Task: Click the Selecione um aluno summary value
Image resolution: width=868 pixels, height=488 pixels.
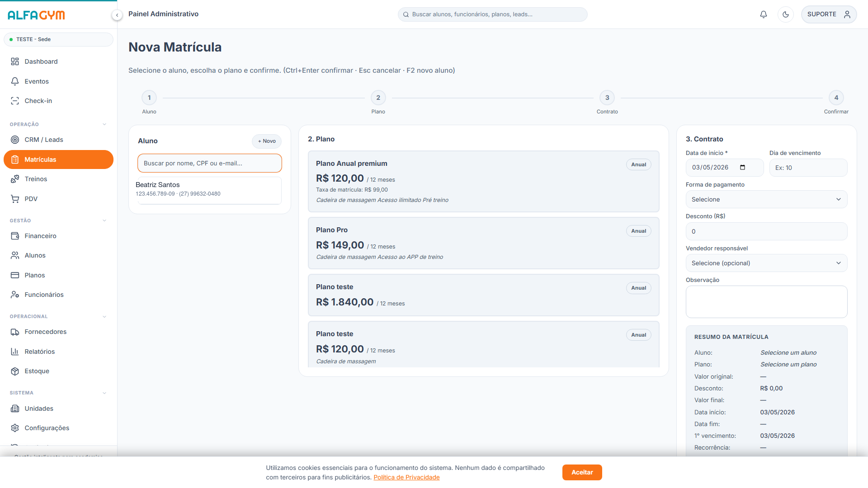Action: (x=788, y=352)
